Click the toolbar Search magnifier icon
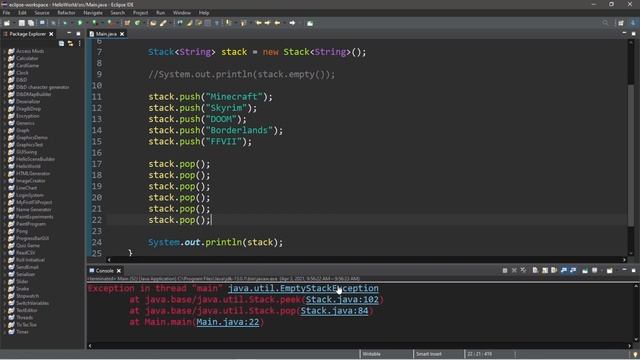 [x=605, y=23]
